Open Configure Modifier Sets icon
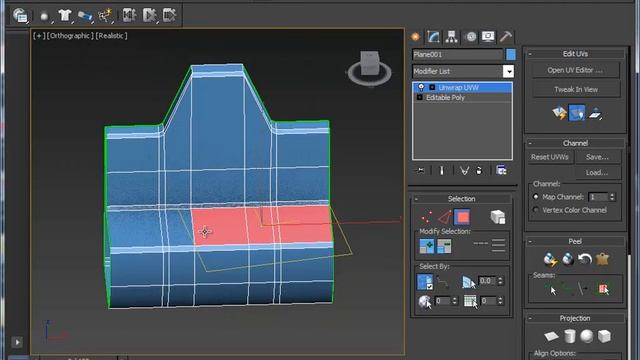This screenshot has width=640, height=360. tap(501, 171)
